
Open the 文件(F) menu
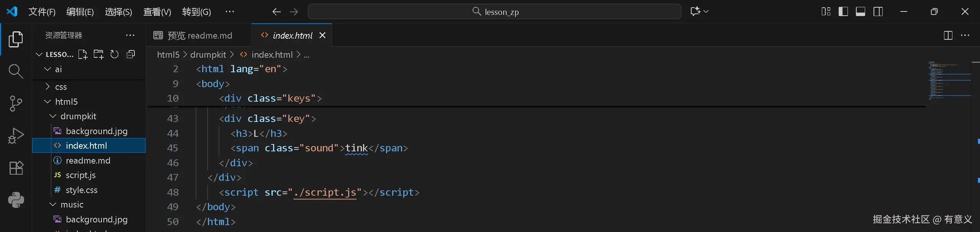point(42,12)
